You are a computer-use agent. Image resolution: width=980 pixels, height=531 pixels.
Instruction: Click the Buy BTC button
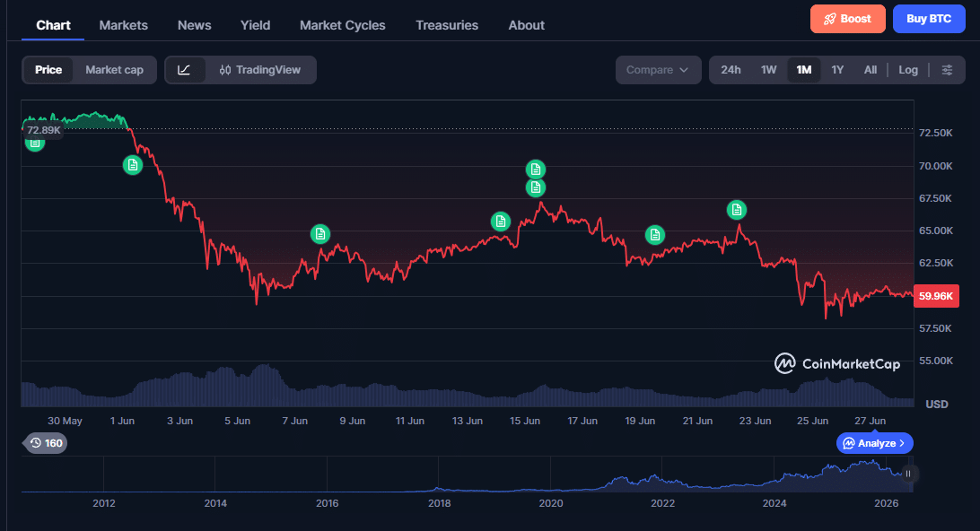point(929,19)
